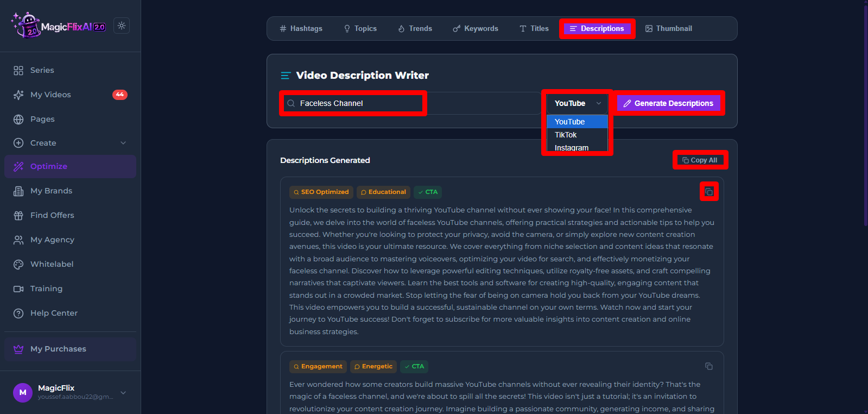Choose Instagram from the platform list
The height and width of the screenshot is (414, 868).
[x=578, y=147]
